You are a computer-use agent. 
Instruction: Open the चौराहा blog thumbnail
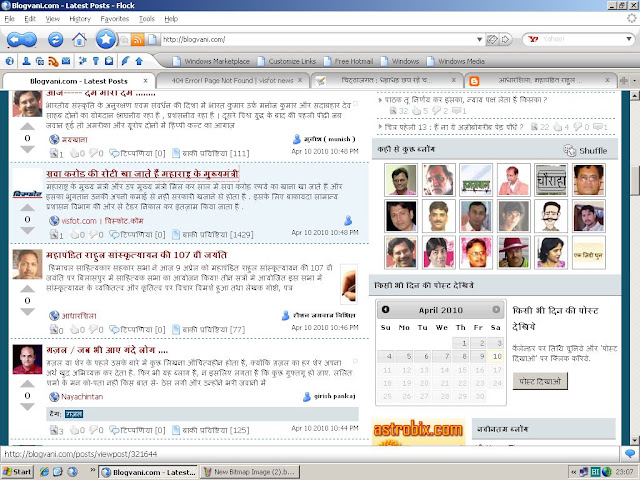(551, 180)
